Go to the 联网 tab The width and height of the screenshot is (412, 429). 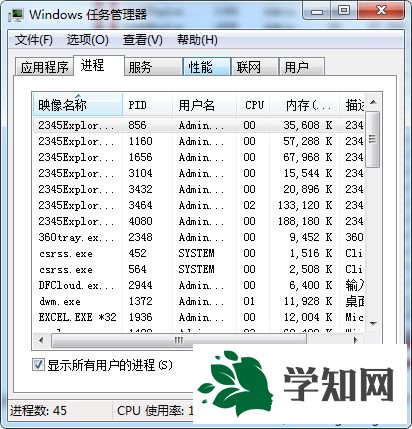click(255, 67)
